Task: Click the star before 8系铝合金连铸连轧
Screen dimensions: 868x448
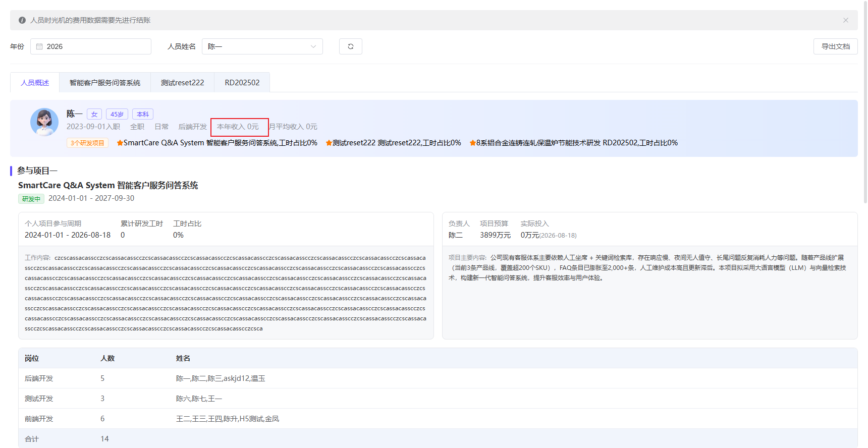Action: (473, 143)
